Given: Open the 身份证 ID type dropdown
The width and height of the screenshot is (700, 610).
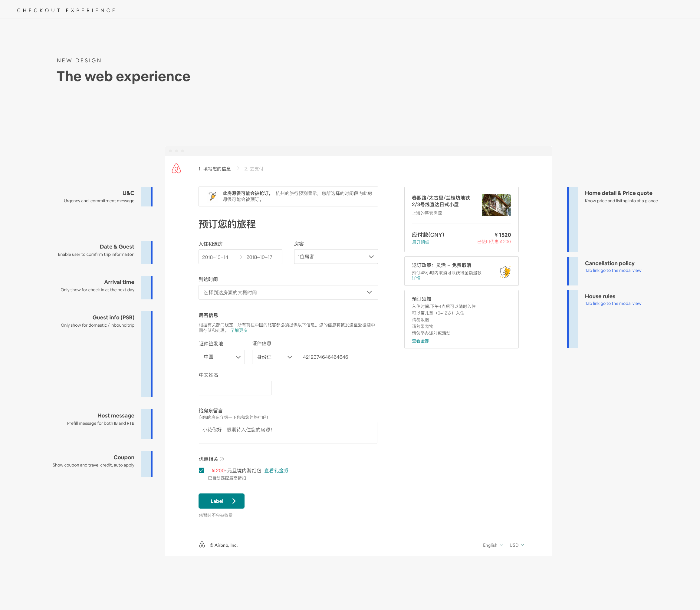Looking at the screenshot, I should pos(274,357).
